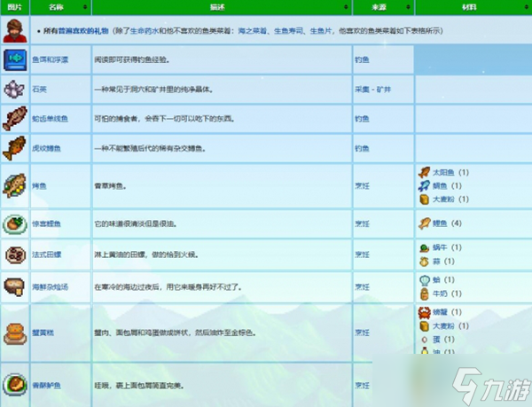This screenshot has width=532, height=407.
Task: Open the 螃蟹 ingredient link
Action: [x=440, y=312]
